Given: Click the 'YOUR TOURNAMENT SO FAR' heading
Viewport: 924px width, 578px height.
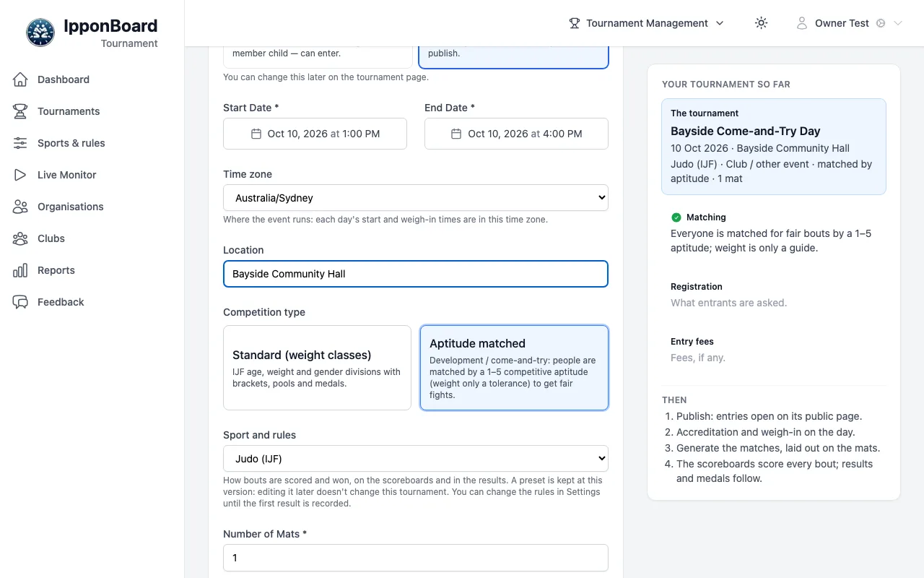Looking at the screenshot, I should point(726,85).
